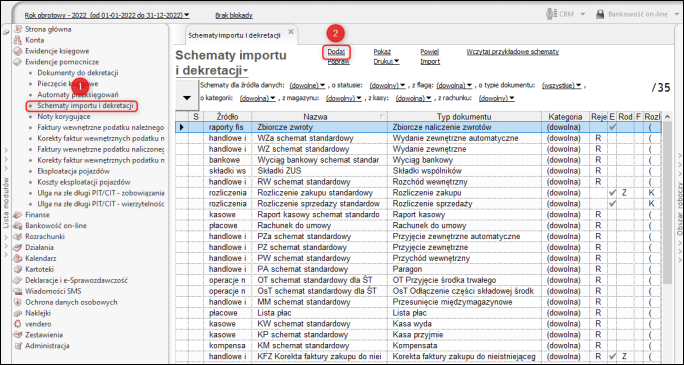Open the vendero module icon
Viewport: 684px width, 365px height.
coord(17,324)
